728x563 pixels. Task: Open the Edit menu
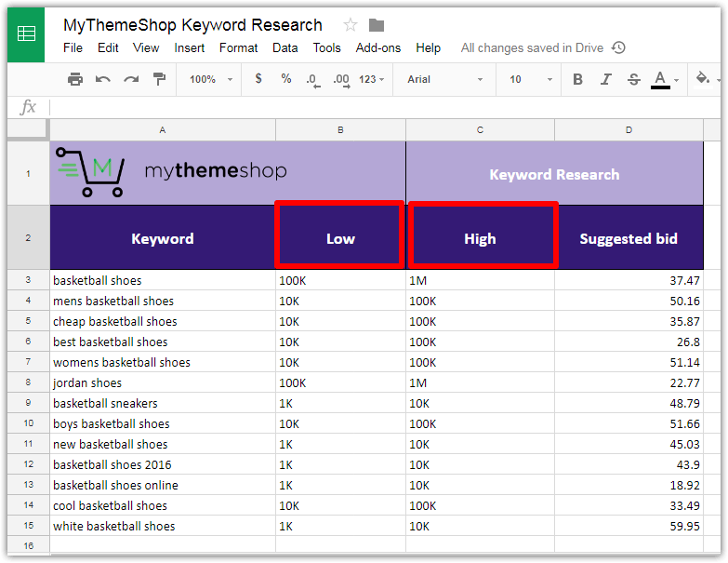(108, 47)
